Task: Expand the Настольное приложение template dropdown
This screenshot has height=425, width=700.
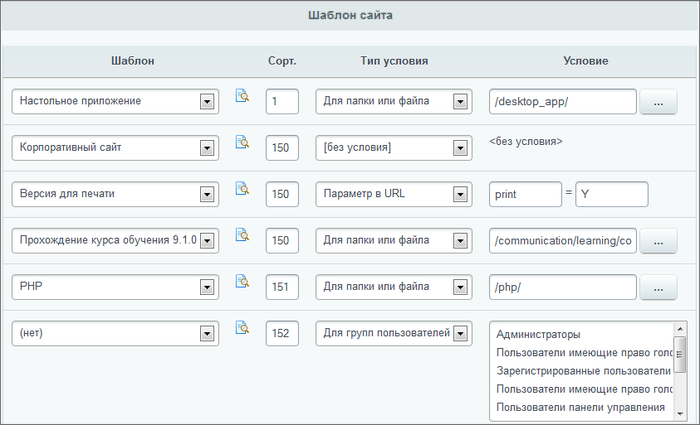Action: 207,101
